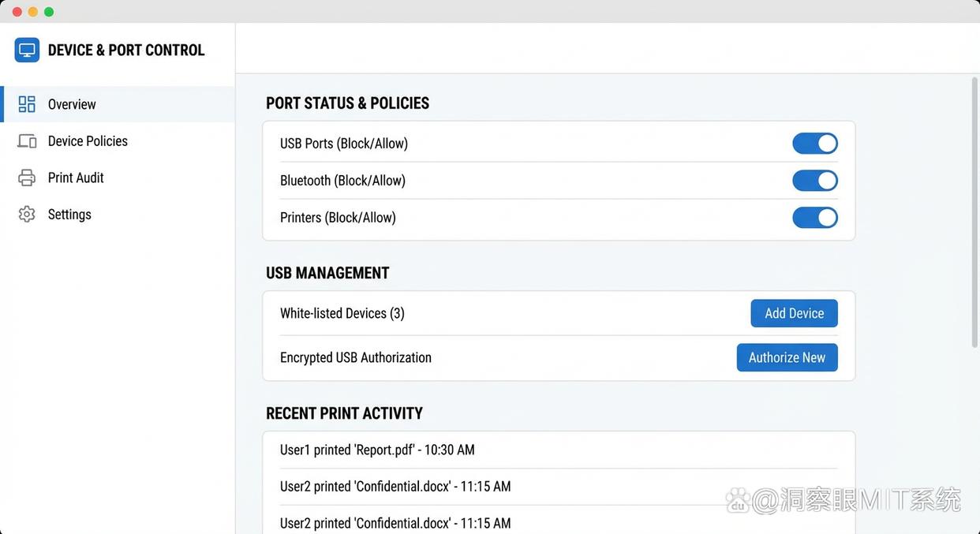Click the White-listed Devices (3) label

click(x=342, y=313)
